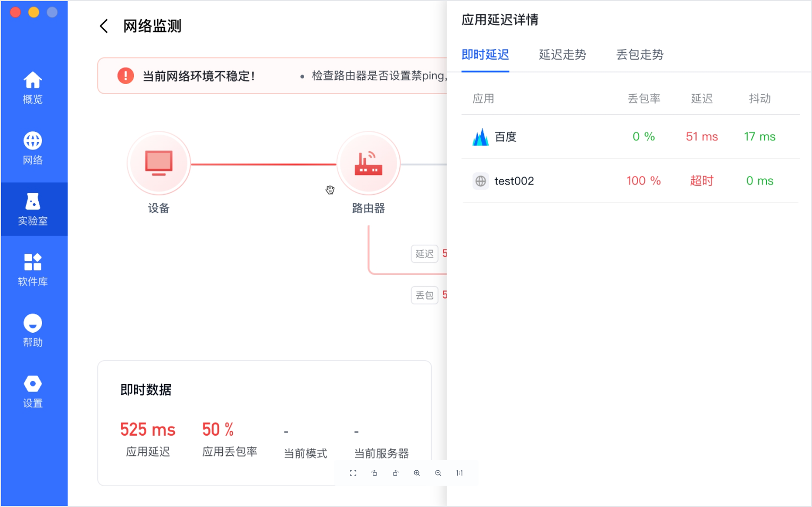Click the 丢包 tag below the router
The height and width of the screenshot is (507, 812).
coord(424,295)
